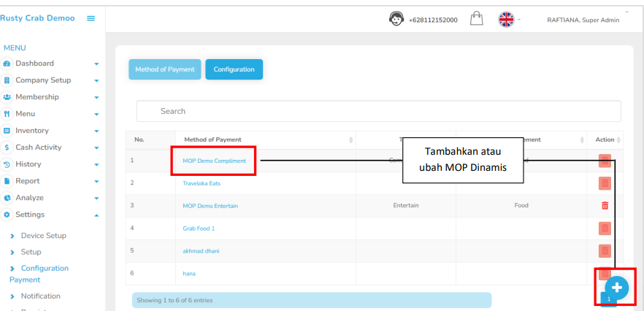Expand the Inventory menu arrow
Screen dimensions: 644x311
pyautogui.click(x=96, y=131)
